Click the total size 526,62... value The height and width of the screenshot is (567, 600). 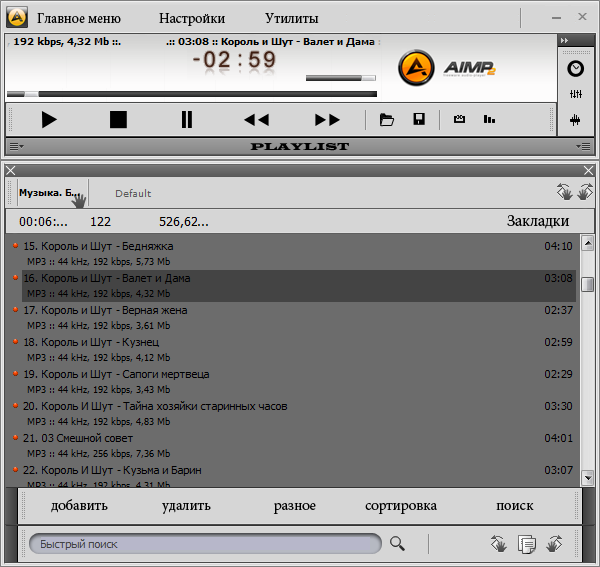point(184,222)
